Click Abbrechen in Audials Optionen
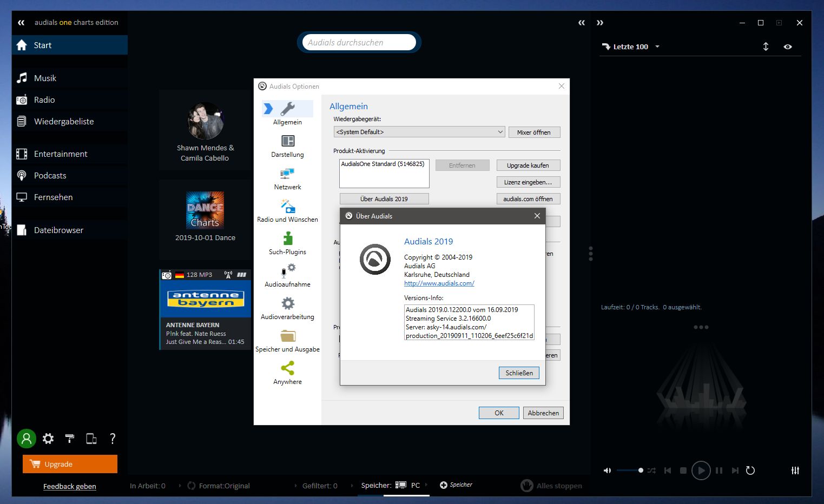 click(543, 413)
